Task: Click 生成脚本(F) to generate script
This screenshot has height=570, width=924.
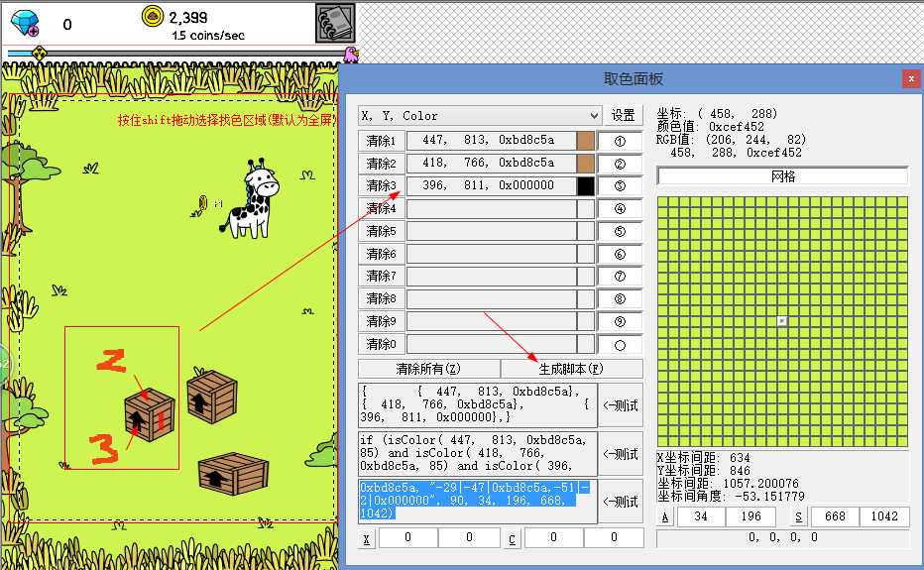Action: 571,369
